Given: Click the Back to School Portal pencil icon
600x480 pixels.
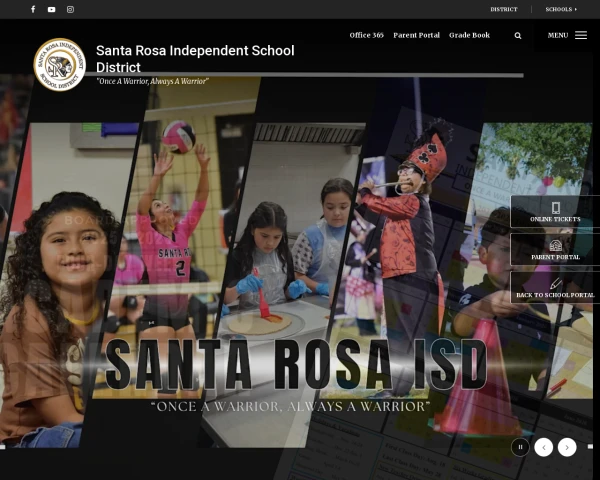Looking at the screenshot, I should click(556, 284).
